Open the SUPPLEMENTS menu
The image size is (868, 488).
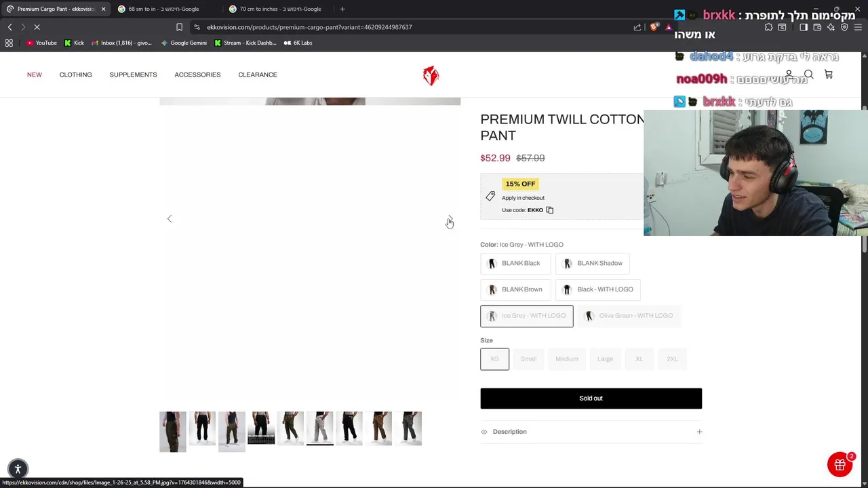pyautogui.click(x=133, y=75)
